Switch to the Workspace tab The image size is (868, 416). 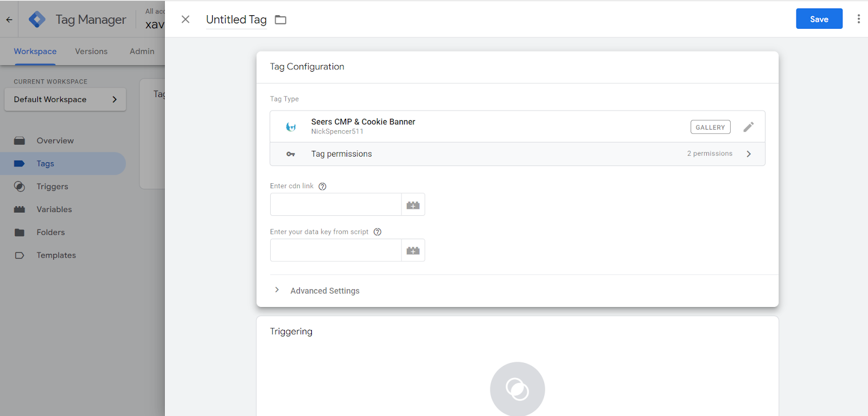pyautogui.click(x=35, y=52)
